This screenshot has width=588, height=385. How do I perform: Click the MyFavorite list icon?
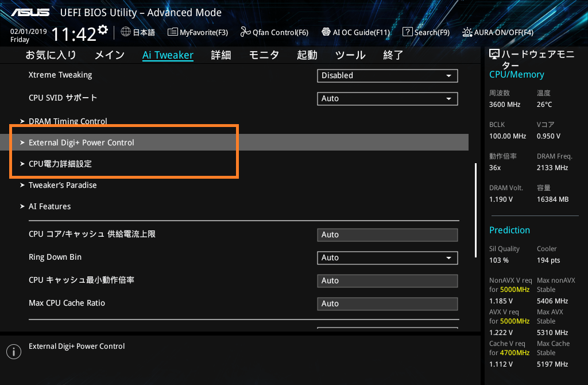[x=172, y=32]
